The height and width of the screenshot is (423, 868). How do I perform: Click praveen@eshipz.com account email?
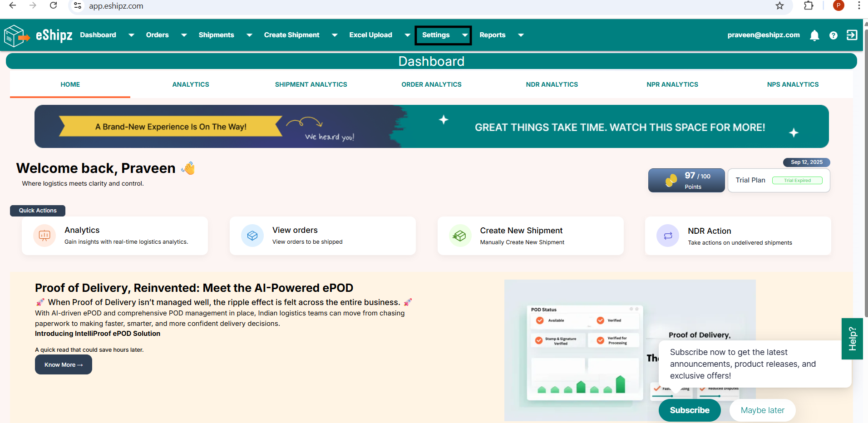click(x=764, y=35)
